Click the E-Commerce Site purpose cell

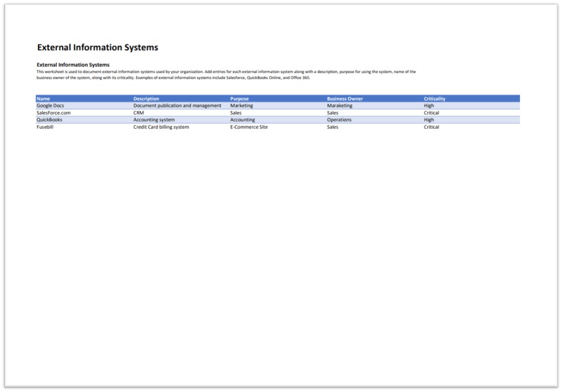(x=248, y=127)
